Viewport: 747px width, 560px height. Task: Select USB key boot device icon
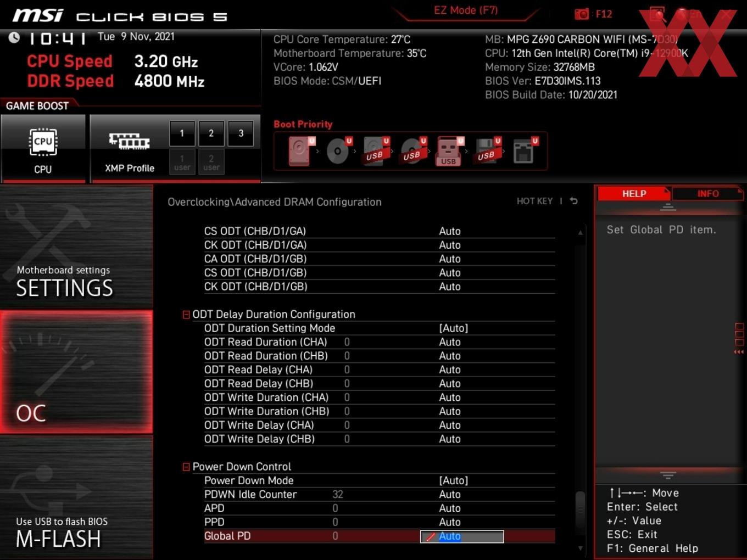(450, 151)
